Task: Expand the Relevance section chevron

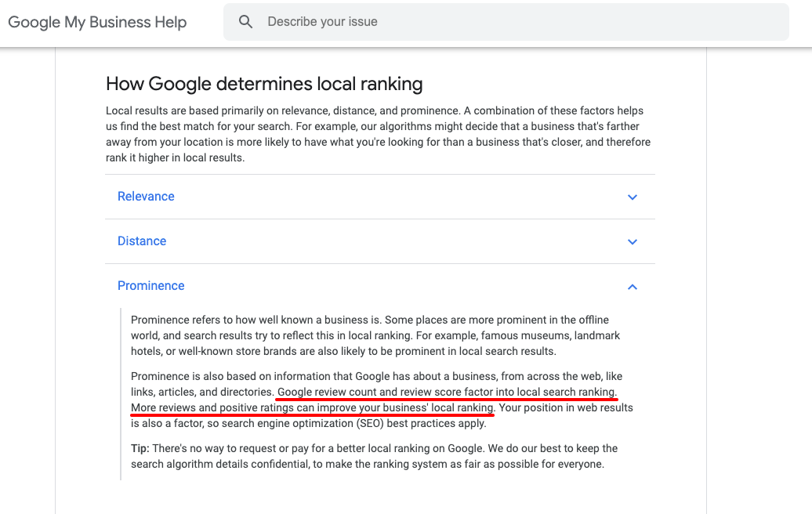Action: (633, 197)
